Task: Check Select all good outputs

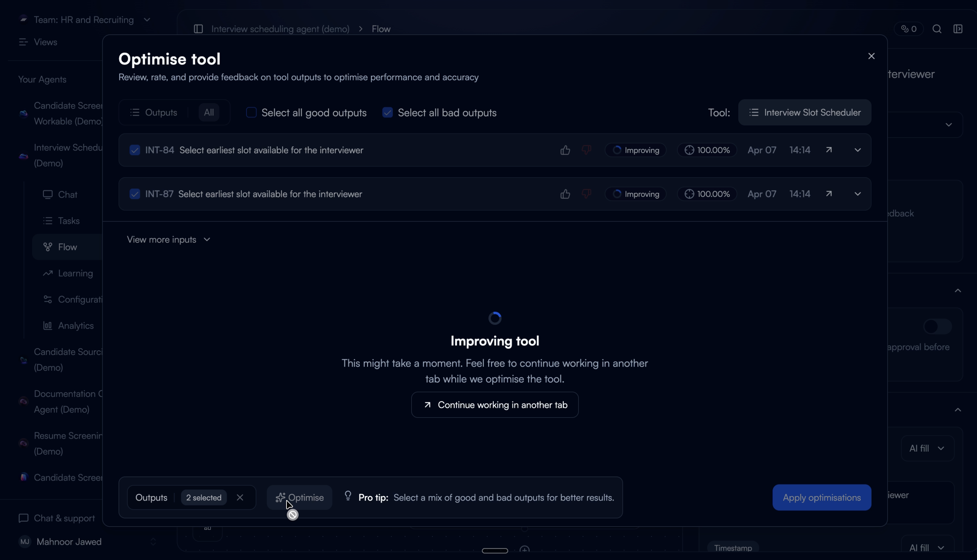Action: point(251,112)
